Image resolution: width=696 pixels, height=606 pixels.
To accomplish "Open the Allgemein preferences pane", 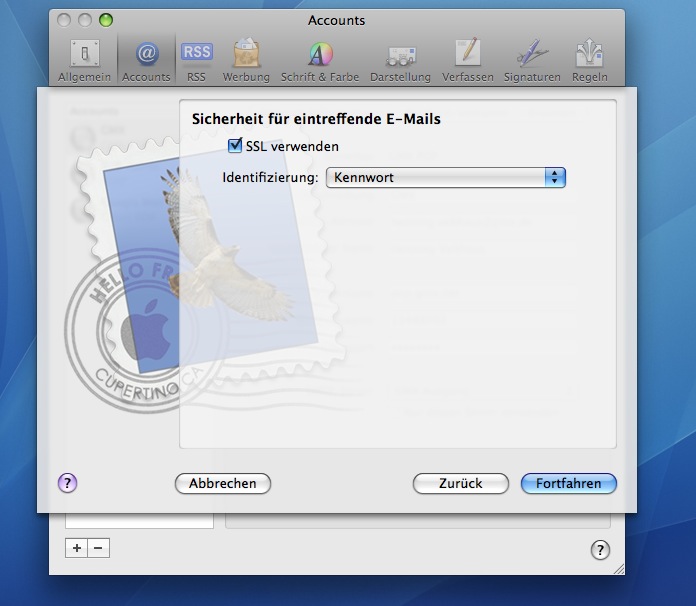I will pyautogui.click(x=84, y=61).
